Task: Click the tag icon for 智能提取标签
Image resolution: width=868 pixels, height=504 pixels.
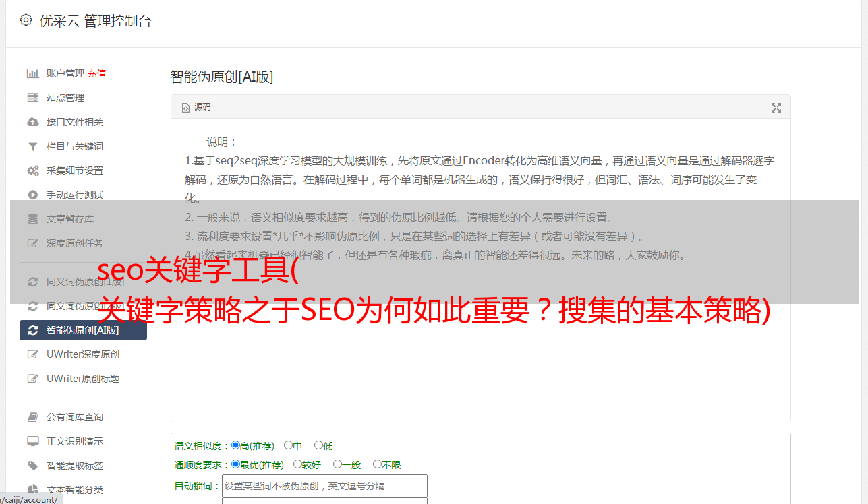Action: tap(32, 466)
